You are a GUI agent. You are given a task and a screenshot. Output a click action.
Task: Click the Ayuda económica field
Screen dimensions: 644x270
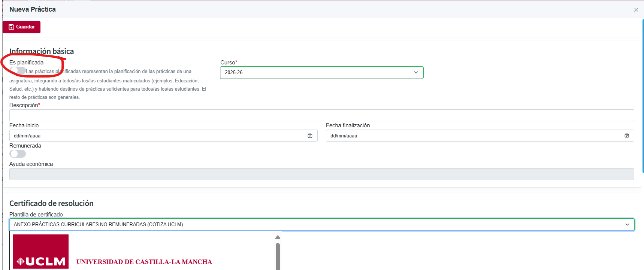pos(321,174)
